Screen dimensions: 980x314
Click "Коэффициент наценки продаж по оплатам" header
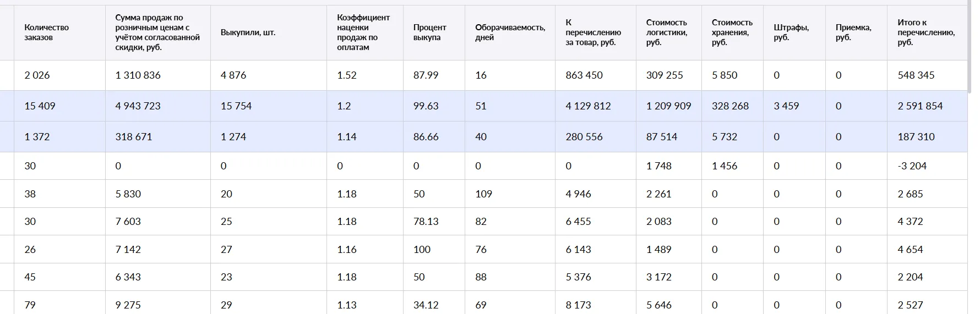pyautogui.click(x=363, y=32)
